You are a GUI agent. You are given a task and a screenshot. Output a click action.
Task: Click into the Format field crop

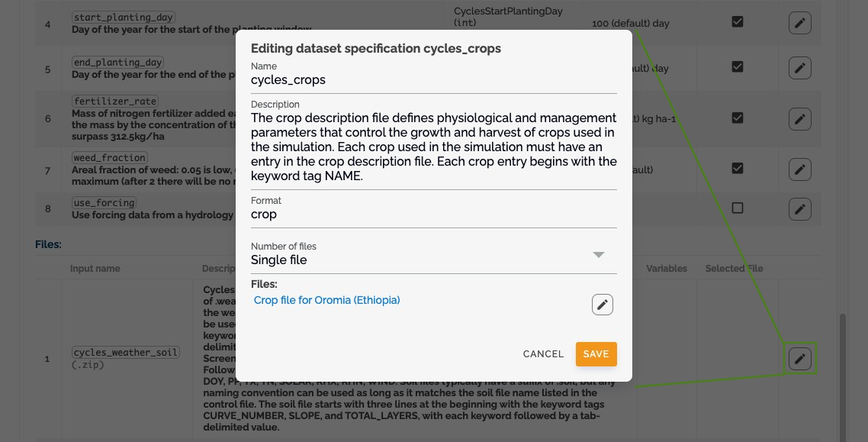pyautogui.click(x=433, y=215)
